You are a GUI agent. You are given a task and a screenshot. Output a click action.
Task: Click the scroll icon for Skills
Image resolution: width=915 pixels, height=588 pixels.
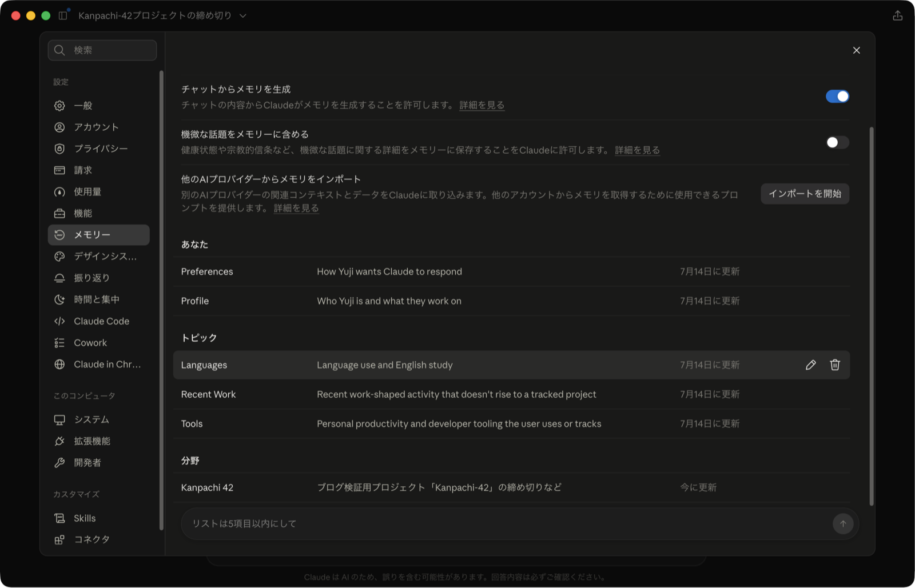pyautogui.click(x=59, y=518)
